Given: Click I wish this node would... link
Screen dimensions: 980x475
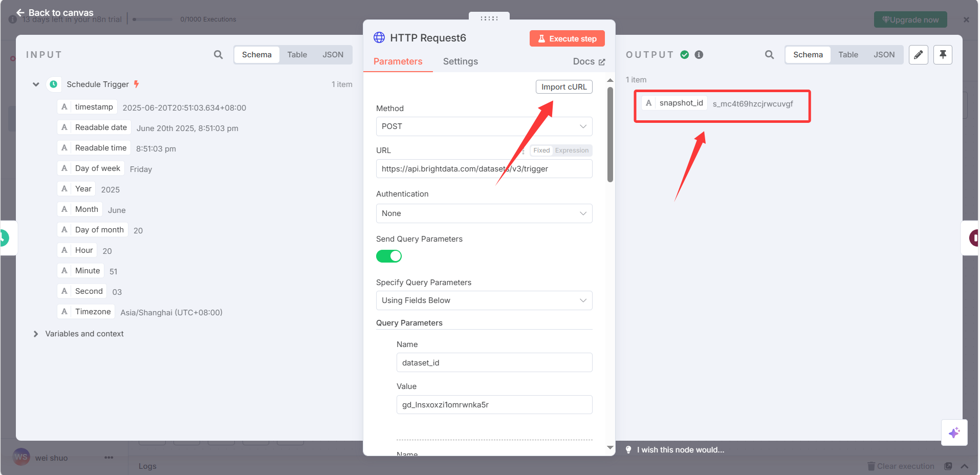Looking at the screenshot, I should coord(681,450).
